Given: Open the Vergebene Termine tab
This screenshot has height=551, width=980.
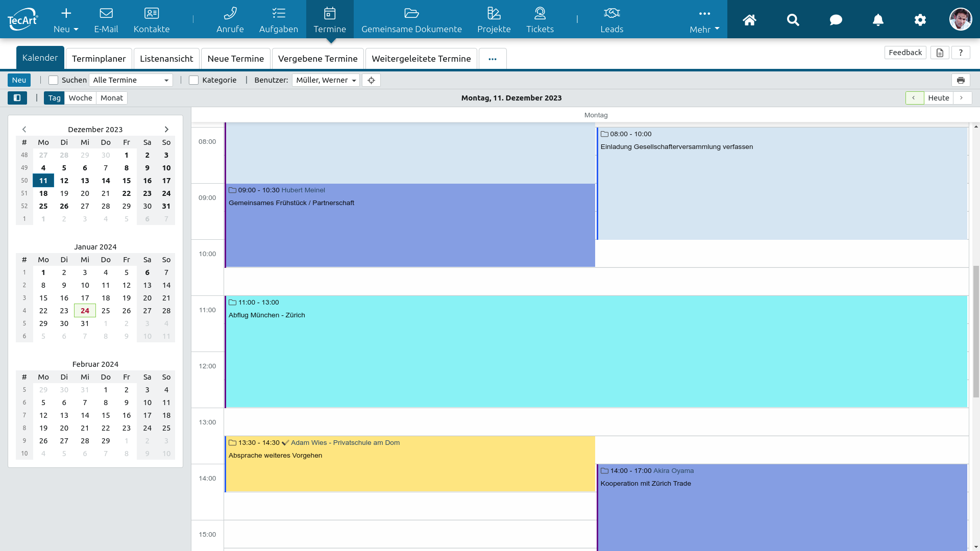Looking at the screenshot, I should 317,59.
